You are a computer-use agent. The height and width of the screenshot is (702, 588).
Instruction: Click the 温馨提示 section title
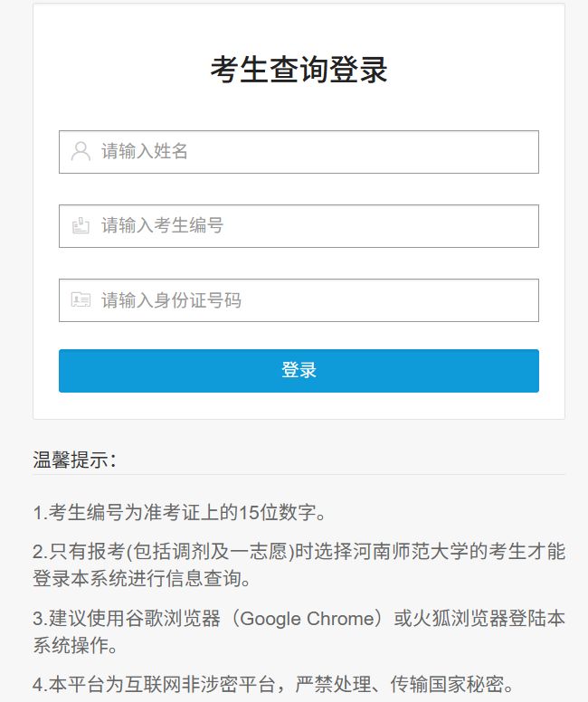point(75,460)
